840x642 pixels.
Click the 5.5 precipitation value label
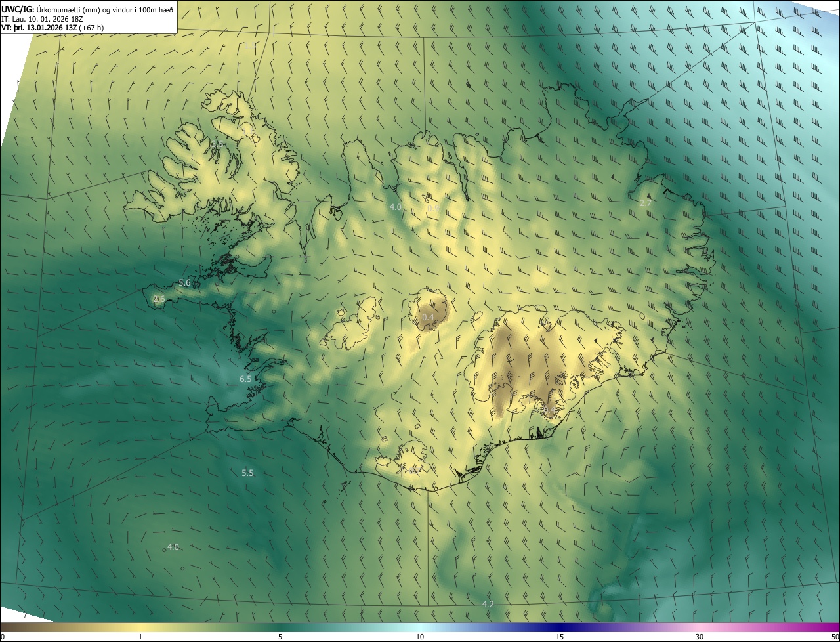247,473
